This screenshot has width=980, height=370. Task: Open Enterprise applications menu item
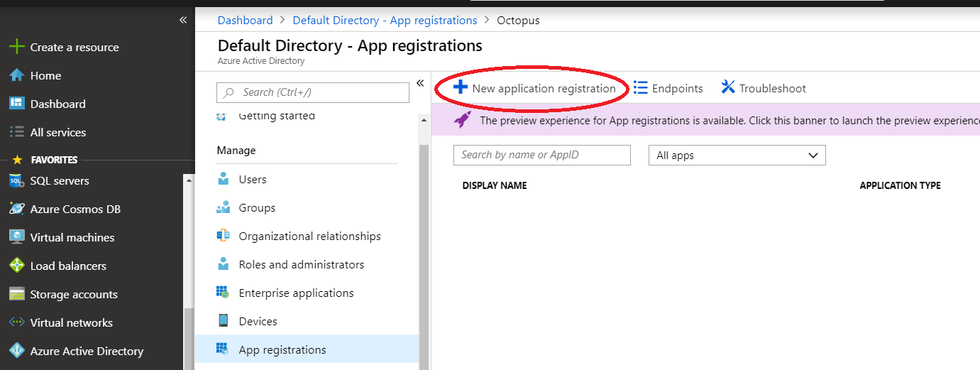pos(296,293)
